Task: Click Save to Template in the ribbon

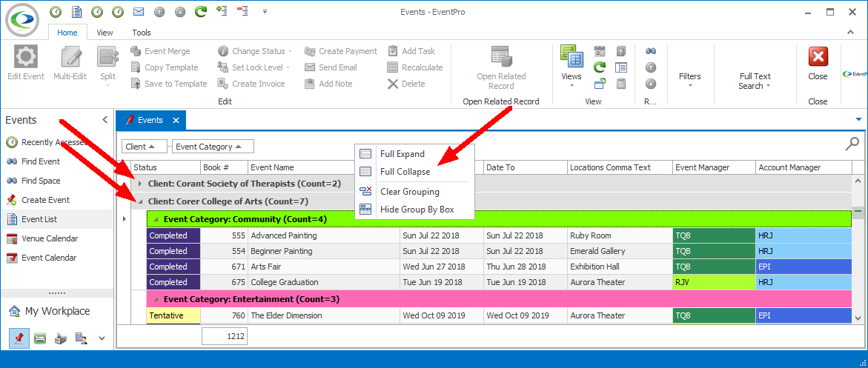Action: (168, 84)
